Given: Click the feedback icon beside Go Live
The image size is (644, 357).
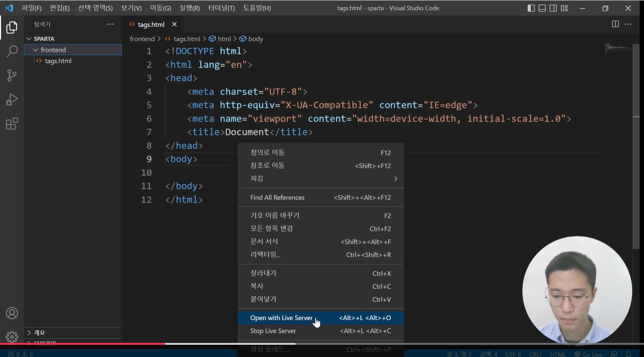Looking at the screenshot, I should pos(614,354).
